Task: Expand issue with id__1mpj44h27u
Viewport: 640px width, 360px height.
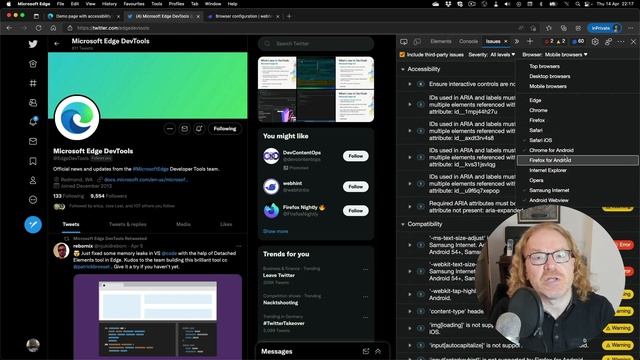Action: tap(410, 104)
